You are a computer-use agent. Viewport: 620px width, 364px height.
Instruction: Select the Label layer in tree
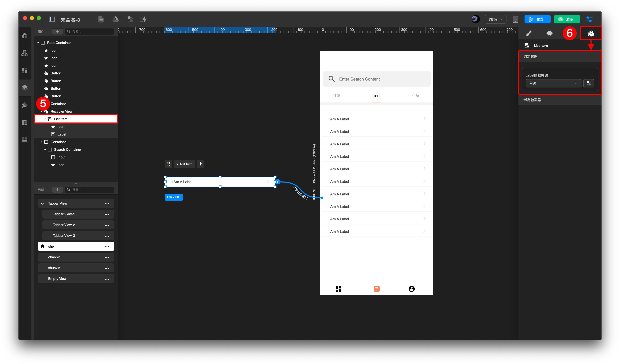(76, 134)
